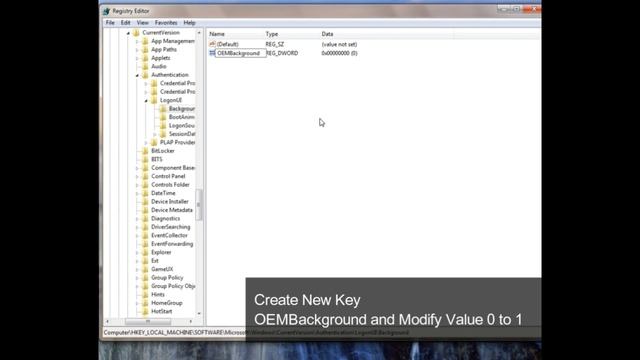The width and height of the screenshot is (640, 360).
Task: Select the App Management key
Action: [173, 41]
